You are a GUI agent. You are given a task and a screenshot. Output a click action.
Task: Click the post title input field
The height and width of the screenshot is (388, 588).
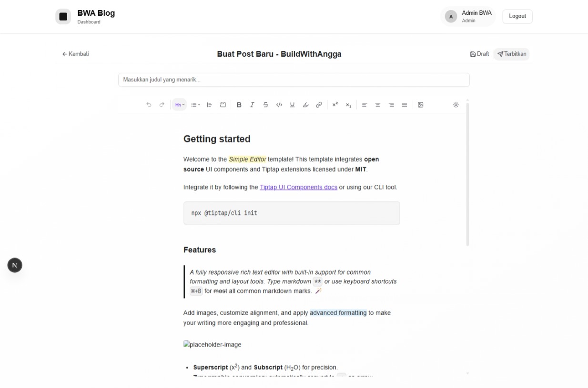[294, 80]
